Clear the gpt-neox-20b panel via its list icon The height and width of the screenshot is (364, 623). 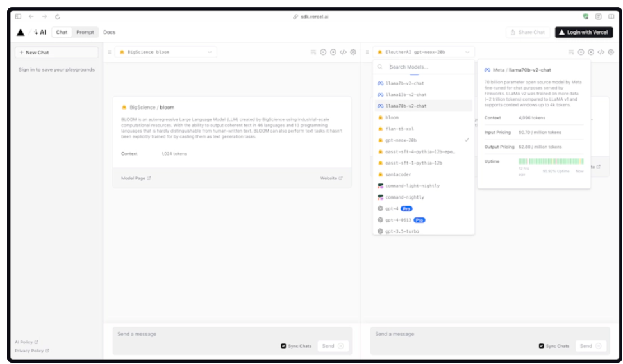point(571,52)
